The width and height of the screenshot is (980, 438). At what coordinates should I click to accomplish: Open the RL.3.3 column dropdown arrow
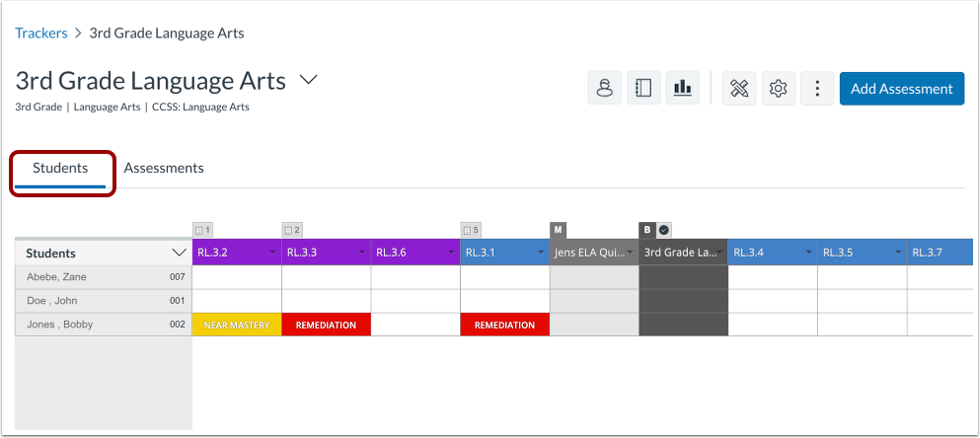(x=362, y=254)
